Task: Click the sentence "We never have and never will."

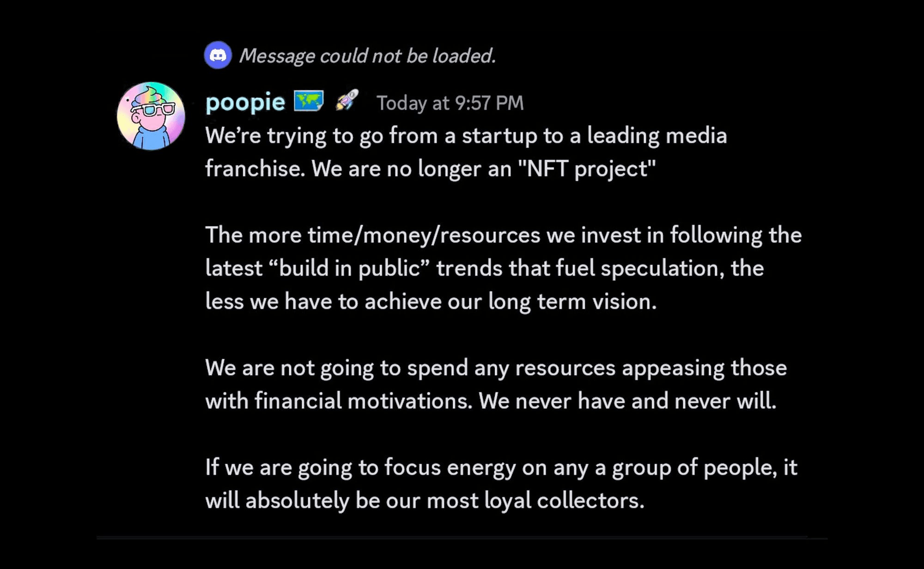Action: coord(628,401)
